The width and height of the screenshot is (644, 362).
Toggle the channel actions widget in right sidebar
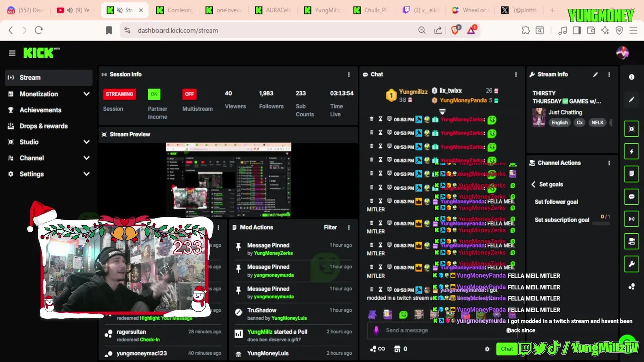coord(632,241)
